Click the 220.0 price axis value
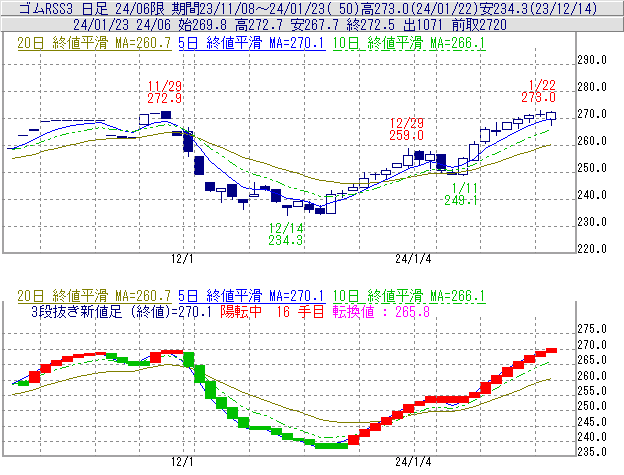Screen dimensions: 624x475 592,249
